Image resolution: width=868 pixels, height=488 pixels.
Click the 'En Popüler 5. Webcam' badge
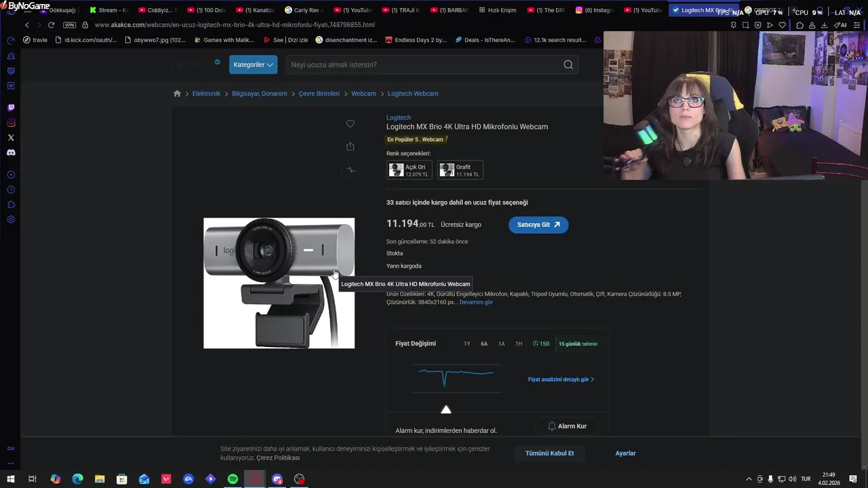[x=416, y=140]
